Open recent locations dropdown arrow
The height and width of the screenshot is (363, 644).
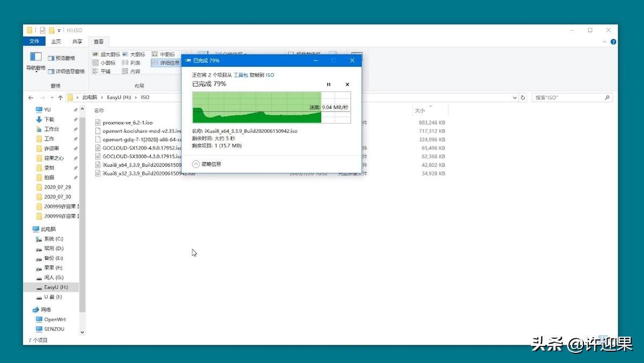52,98
